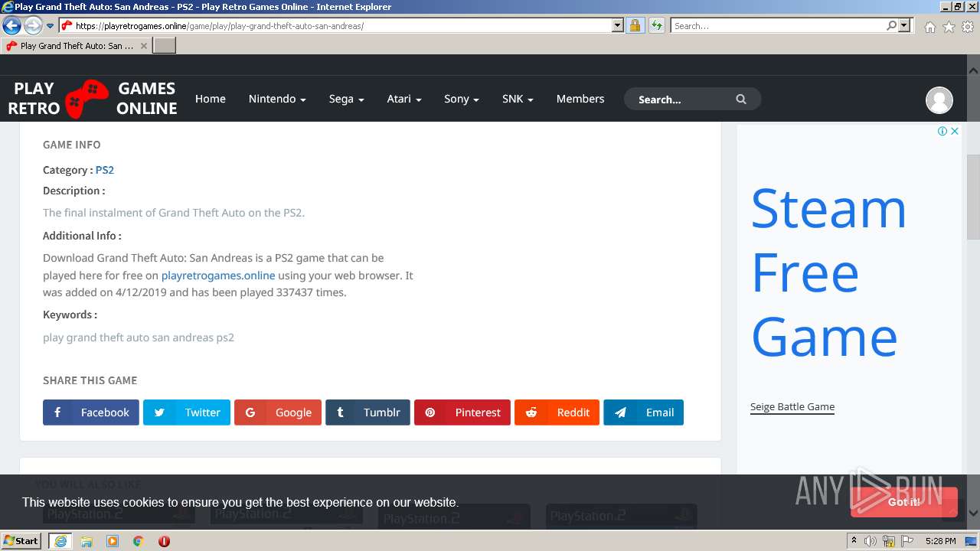980x551 pixels.
Task: Open a new blank tab
Action: click(165, 46)
